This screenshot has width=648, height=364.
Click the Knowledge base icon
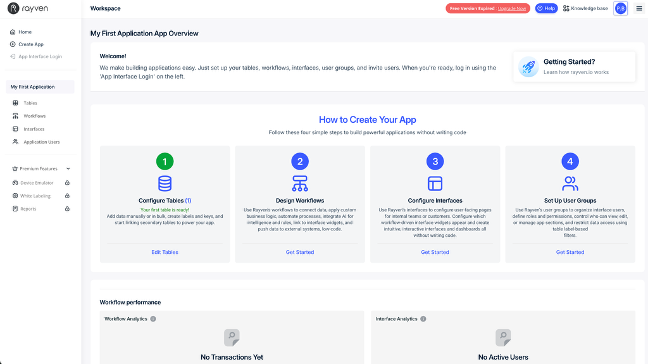pyautogui.click(x=566, y=8)
